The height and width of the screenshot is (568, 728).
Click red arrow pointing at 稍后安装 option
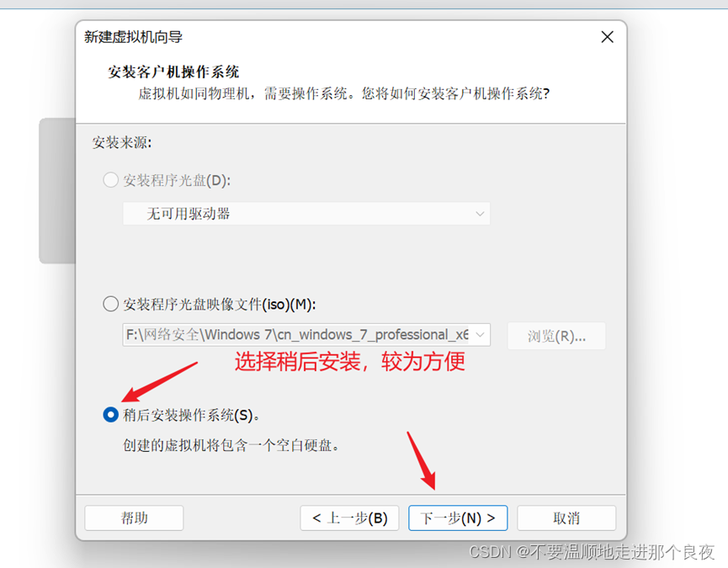click(x=159, y=382)
